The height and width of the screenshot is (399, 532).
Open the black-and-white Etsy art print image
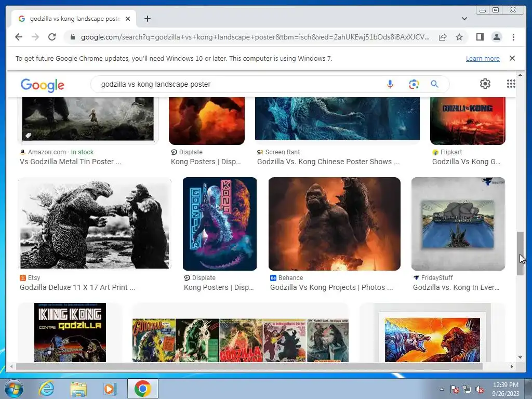pos(95,224)
